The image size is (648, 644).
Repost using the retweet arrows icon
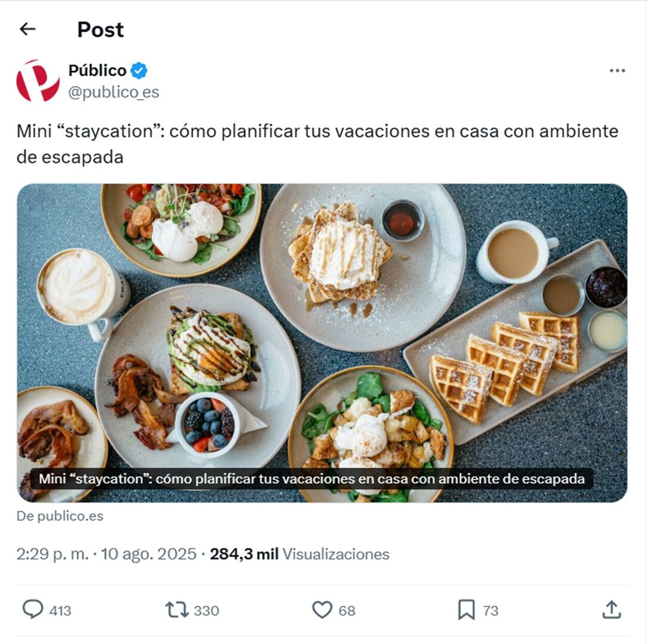point(177,610)
